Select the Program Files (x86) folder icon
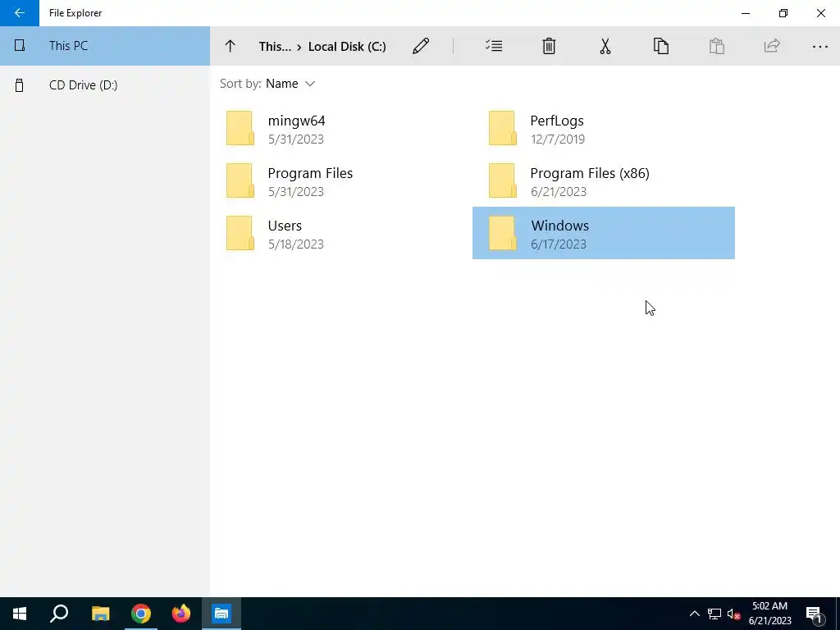Screen dimensions: 840x630 tap(503, 180)
